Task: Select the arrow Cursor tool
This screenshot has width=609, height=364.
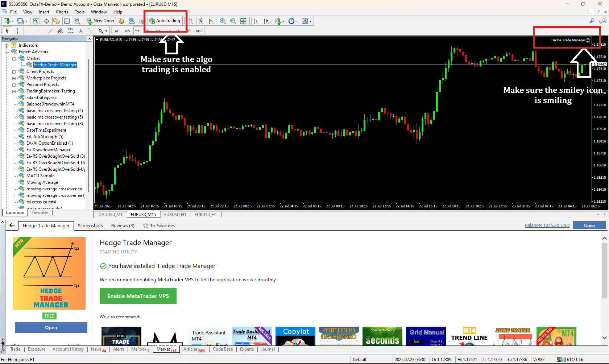Action: click(x=7, y=31)
